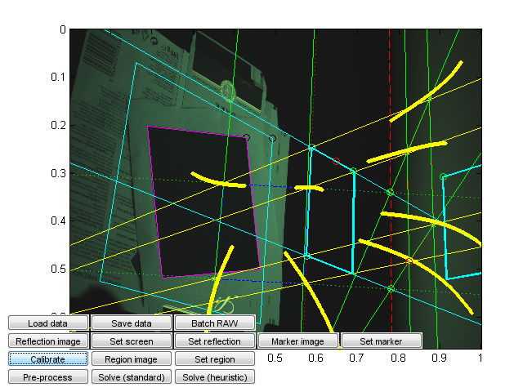Select the green circle marker near right edge
Image resolution: width=532 pixels, height=392 pixels.
coord(443,176)
